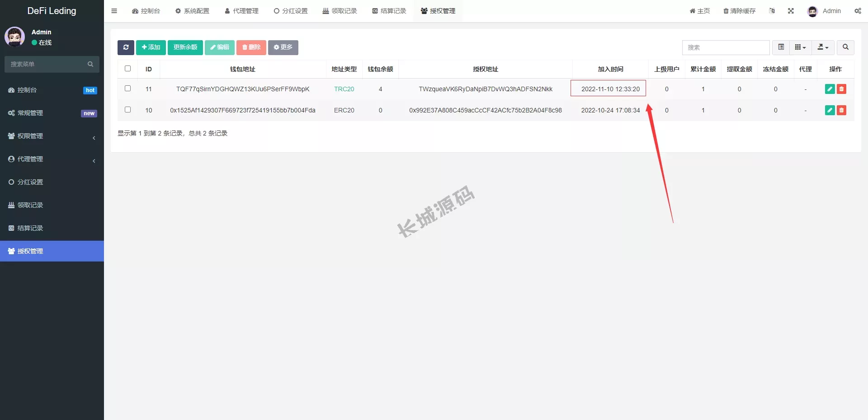Click join time 2022-11-10 12:33:20
Screen dimensions: 868x420
tap(610, 89)
